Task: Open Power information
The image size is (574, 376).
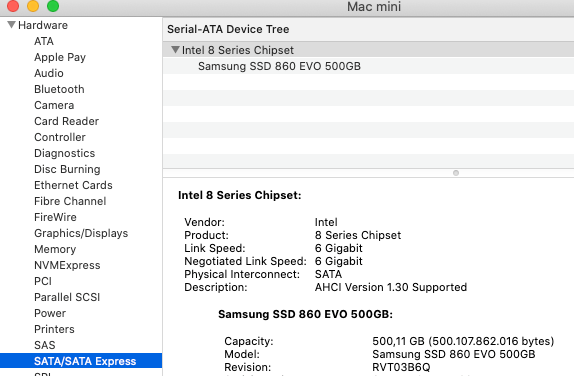Action: click(50, 313)
